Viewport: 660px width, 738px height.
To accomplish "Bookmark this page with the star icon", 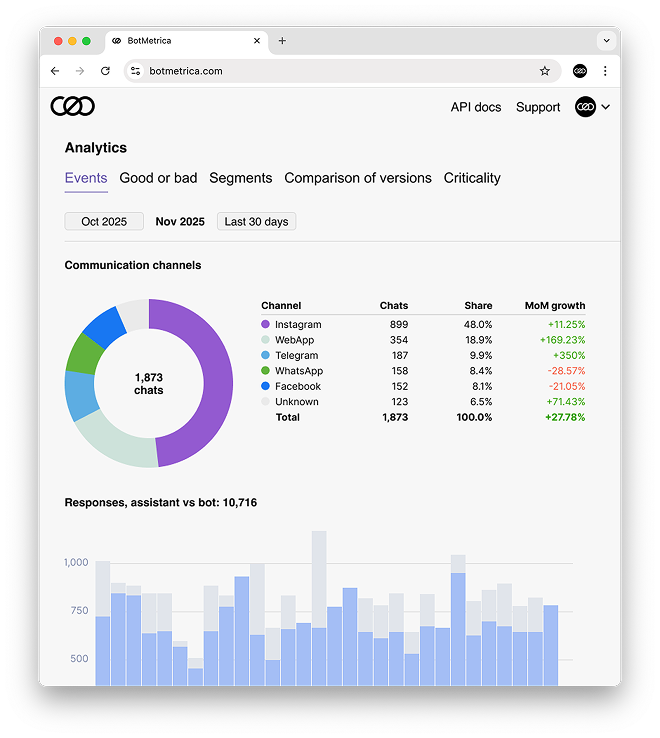I will [x=545, y=71].
